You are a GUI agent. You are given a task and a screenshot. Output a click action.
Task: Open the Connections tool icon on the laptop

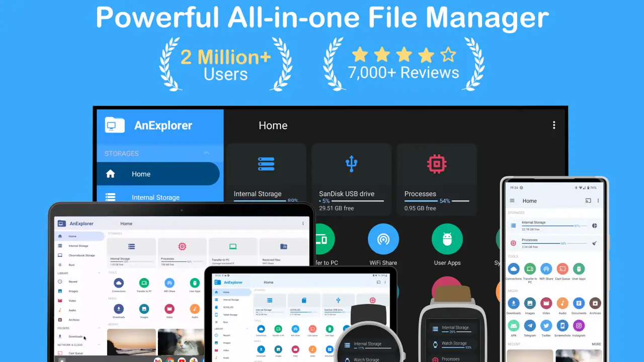click(x=119, y=283)
